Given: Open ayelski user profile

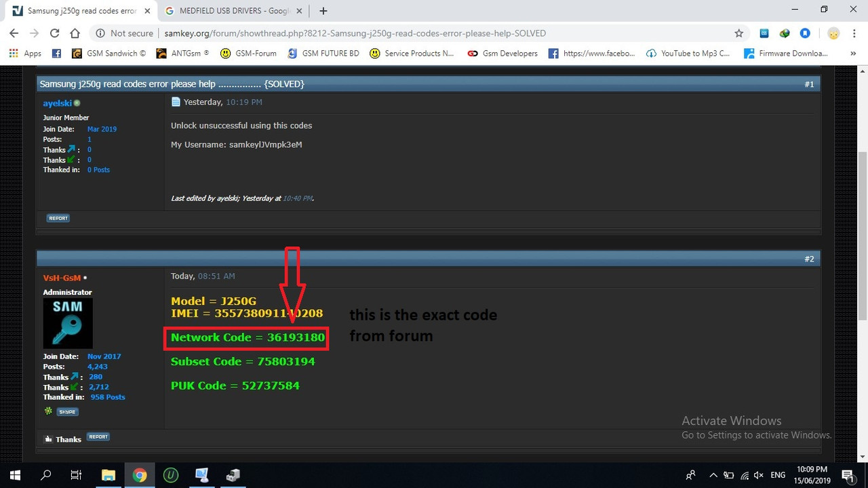Looking at the screenshot, I should tap(58, 103).
